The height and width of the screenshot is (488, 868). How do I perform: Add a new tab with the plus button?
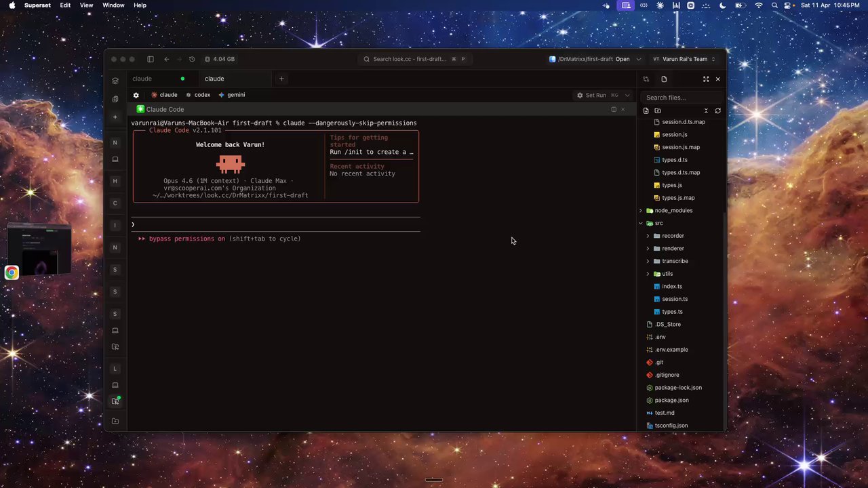click(281, 79)
